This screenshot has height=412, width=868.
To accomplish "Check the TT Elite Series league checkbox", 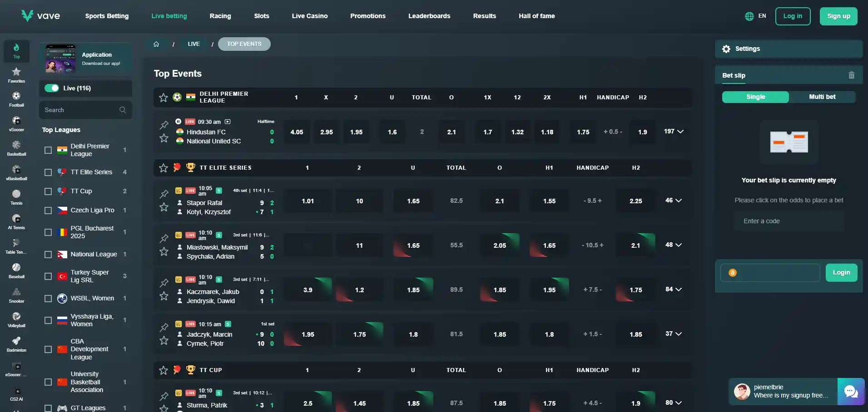I will click(48, 172).
